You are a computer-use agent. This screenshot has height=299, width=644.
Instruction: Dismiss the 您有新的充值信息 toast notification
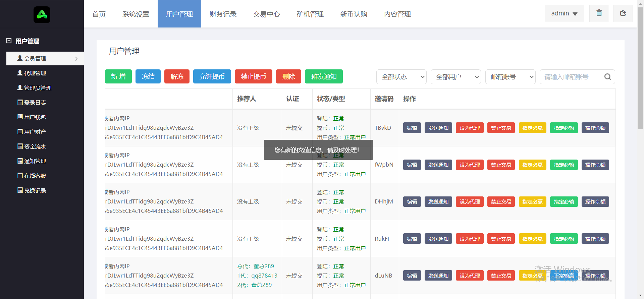click(318, 150)
